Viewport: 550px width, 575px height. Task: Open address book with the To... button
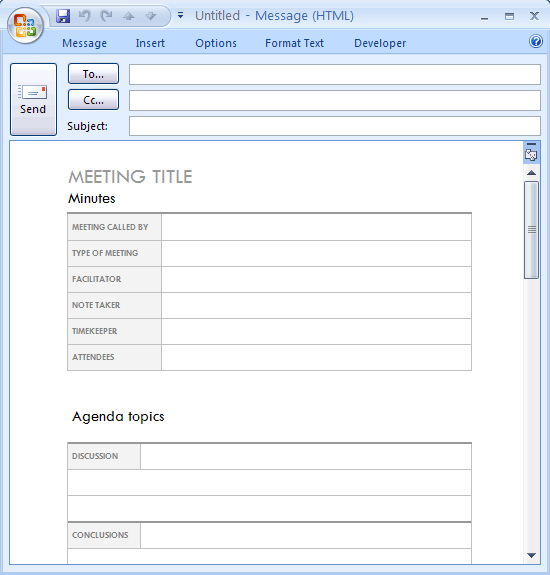[x=94, y=74]
